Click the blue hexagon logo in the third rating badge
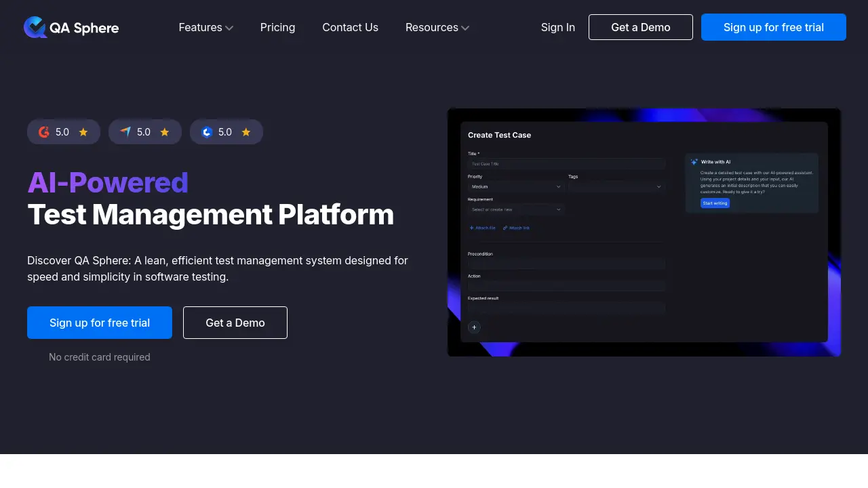Image resolution: width=868 pixels, height=488 pixels. [207, 132]
